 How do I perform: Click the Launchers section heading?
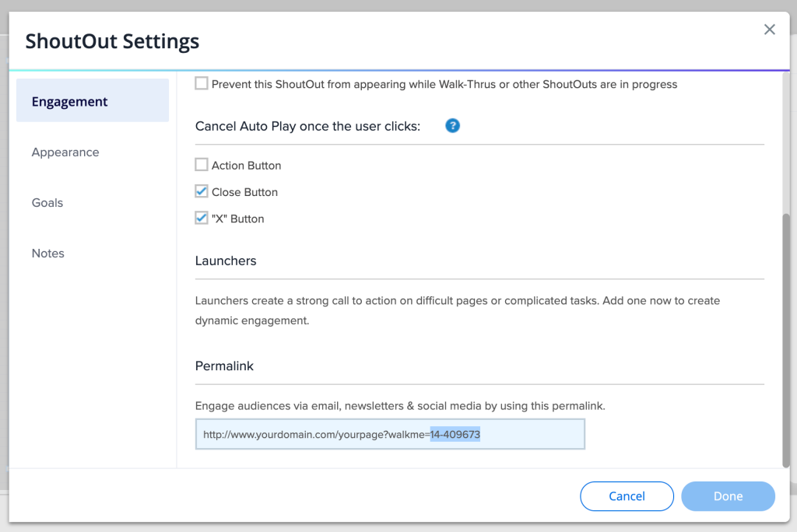point(226,261)
